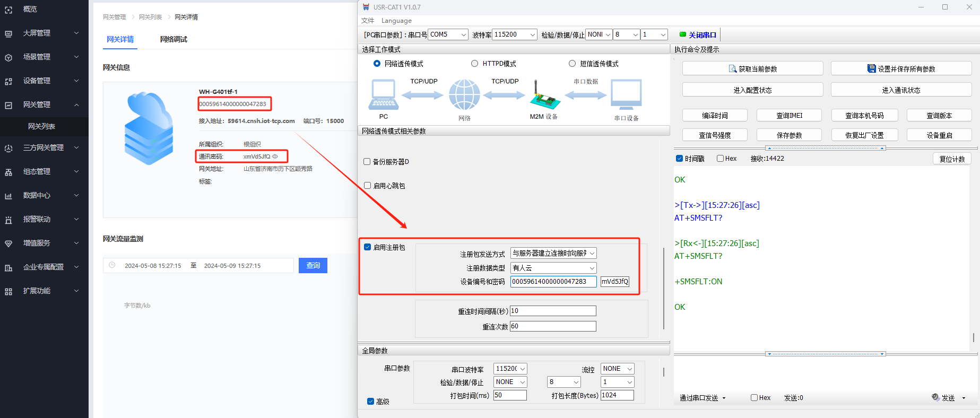Click the 组态管理 sidebar icon

(x=8, y=172)
